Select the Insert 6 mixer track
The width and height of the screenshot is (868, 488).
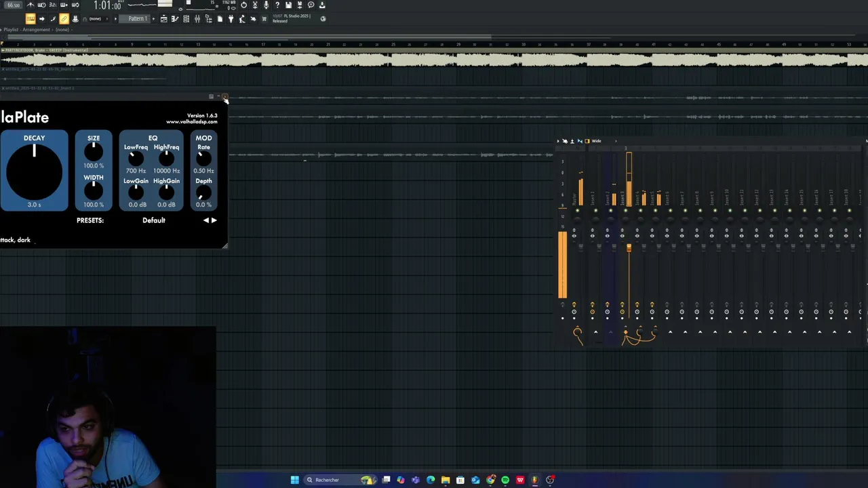click(x=667, y=198)
